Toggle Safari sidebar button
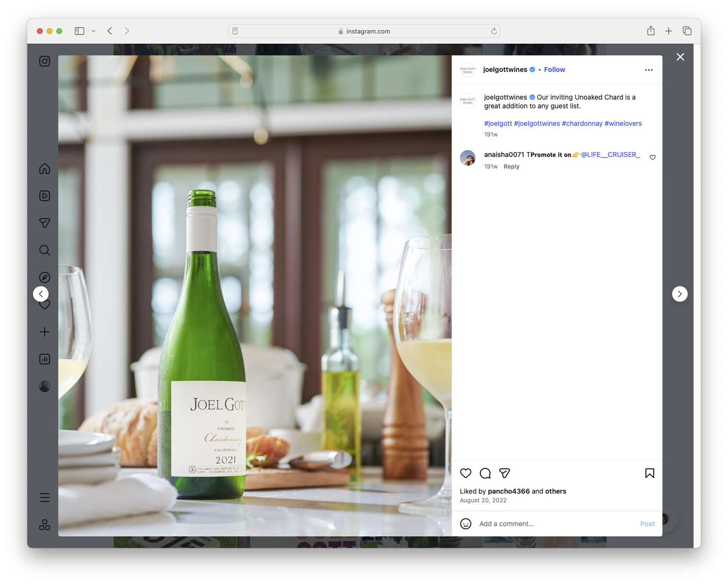The width and height of the screenshot is (728, 584). point(80,31)
